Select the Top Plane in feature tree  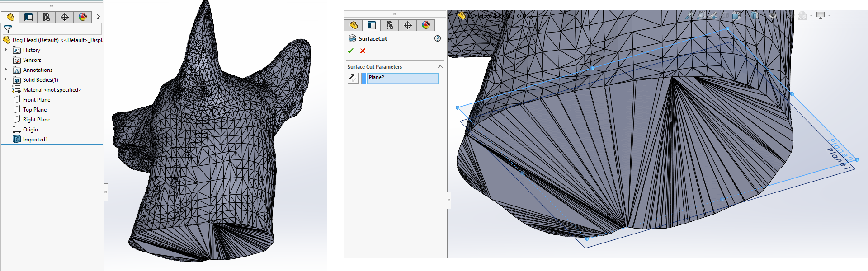[x=34, y=110]
